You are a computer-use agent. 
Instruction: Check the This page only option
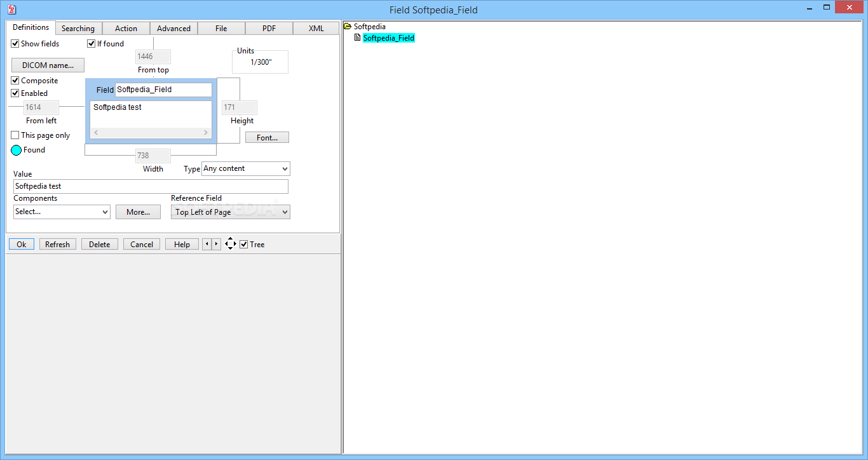coord(15,135)
